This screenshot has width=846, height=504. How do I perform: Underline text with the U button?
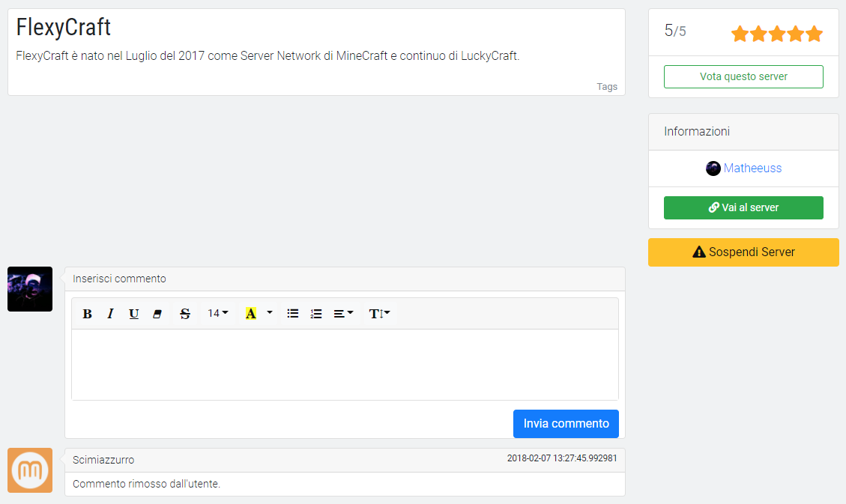134,314
